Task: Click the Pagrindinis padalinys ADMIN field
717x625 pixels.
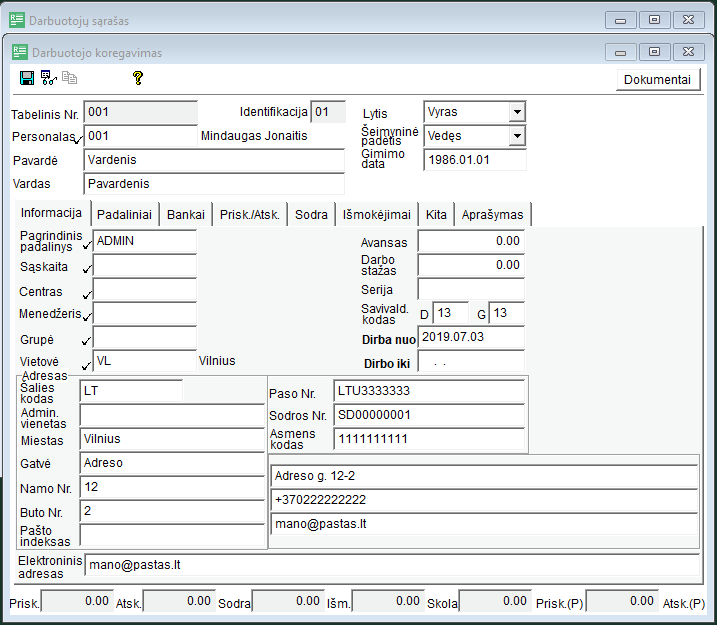Action: tap(145, 241)
